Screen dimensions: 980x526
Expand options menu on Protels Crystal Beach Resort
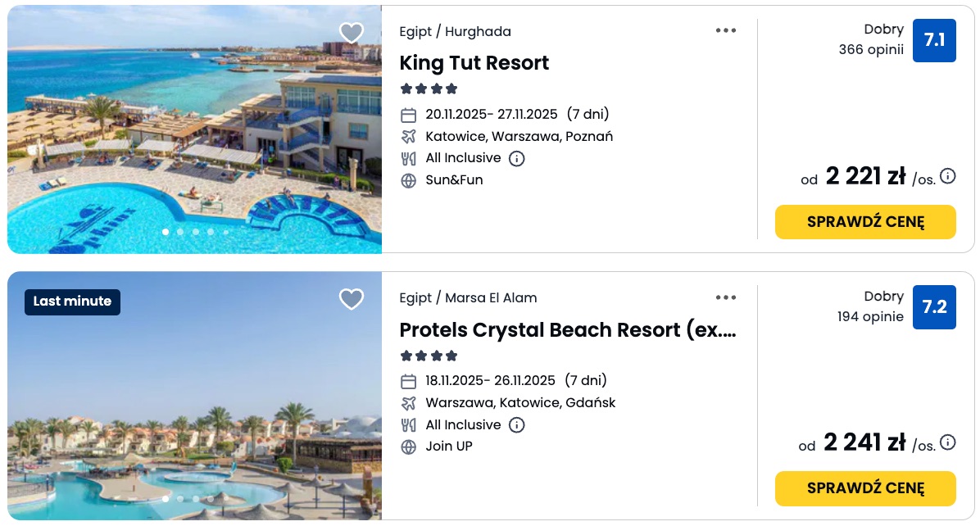tap(726, 297)
